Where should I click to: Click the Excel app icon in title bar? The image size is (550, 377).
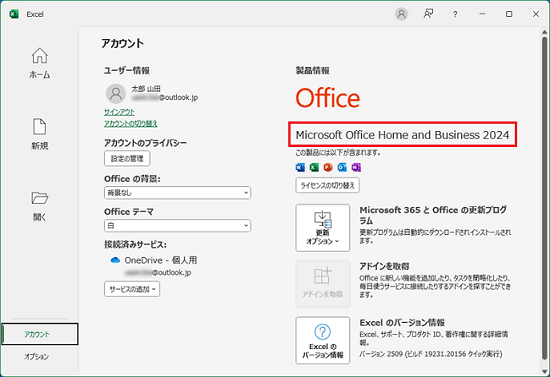coord(14,14)
